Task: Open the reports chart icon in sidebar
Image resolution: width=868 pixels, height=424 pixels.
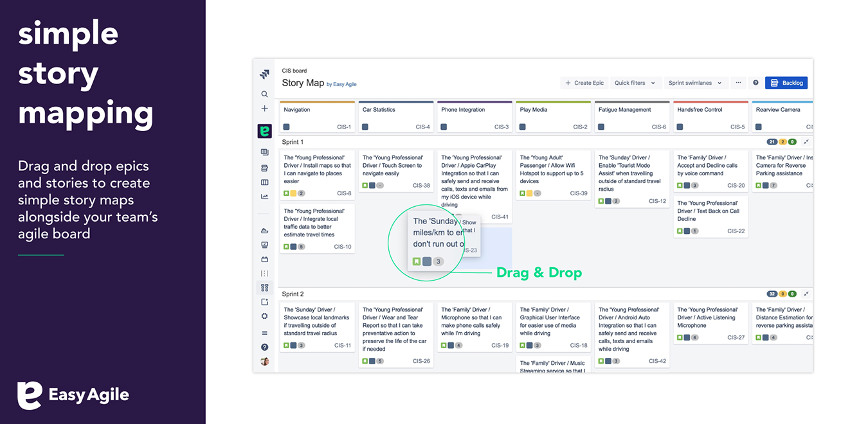Action: pyautogui.click(x=264, y=197)
